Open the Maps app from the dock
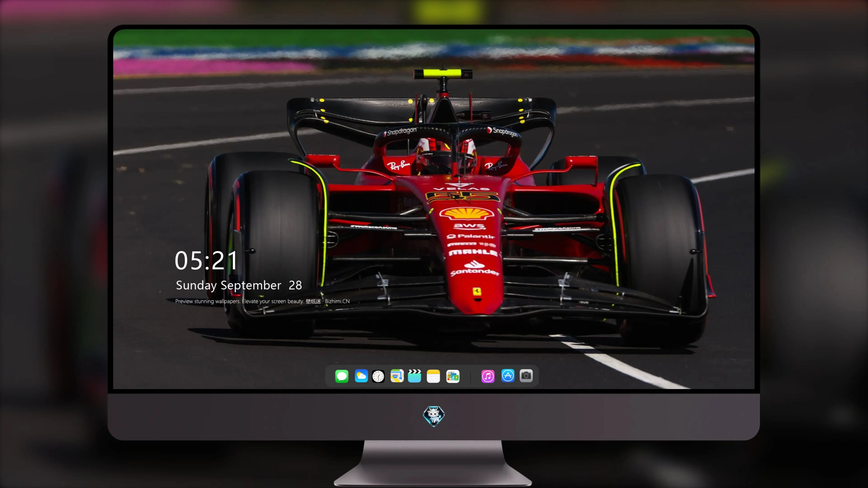This screenshot has width=868, height=488. click(397, 376)
